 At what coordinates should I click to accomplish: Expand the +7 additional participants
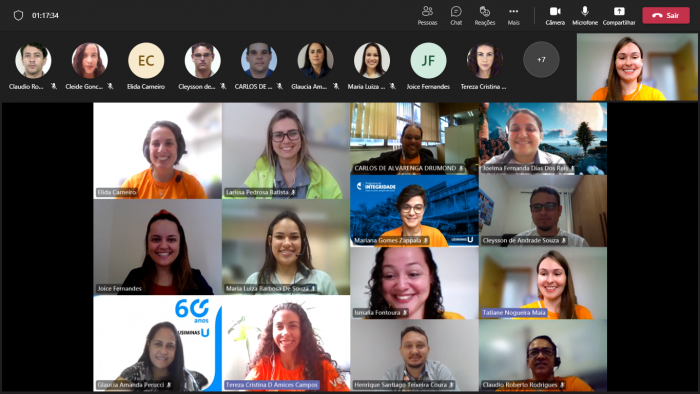(x=541, y=60)
